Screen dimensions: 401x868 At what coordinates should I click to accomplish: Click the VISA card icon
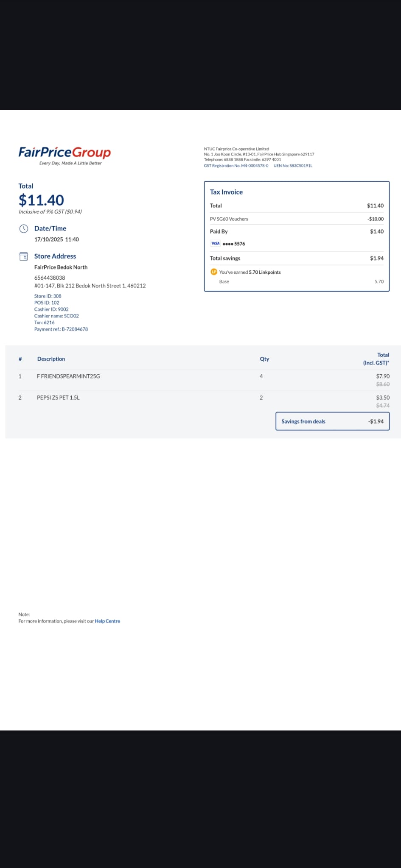coord(216,243)
